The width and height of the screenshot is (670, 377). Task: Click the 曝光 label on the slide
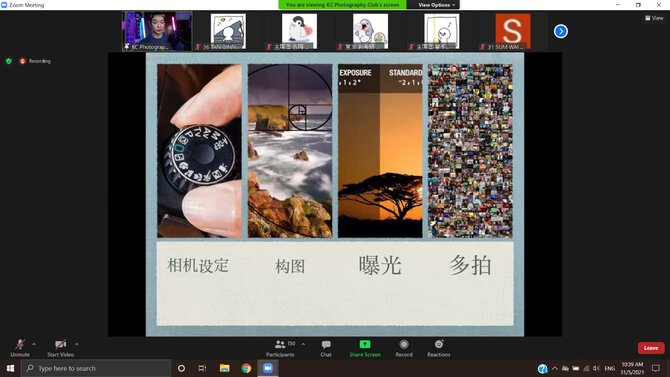pyautogui.click(x=380, y=265)
